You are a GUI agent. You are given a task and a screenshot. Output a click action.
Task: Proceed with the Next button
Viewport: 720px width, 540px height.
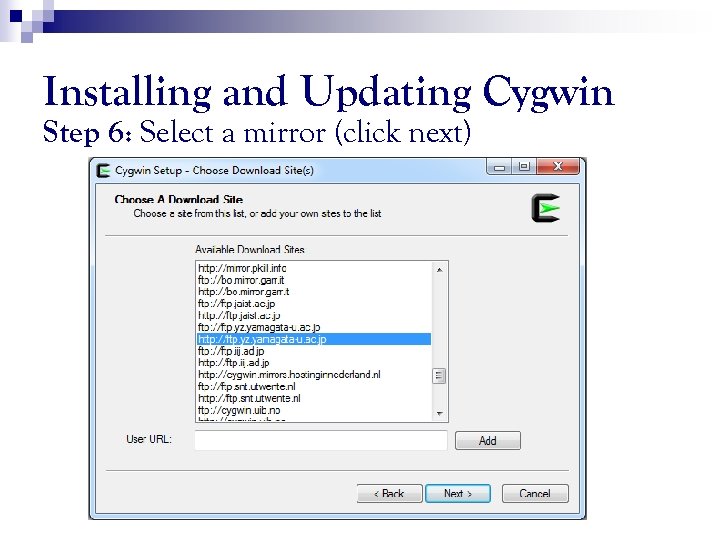pos(458,494)
